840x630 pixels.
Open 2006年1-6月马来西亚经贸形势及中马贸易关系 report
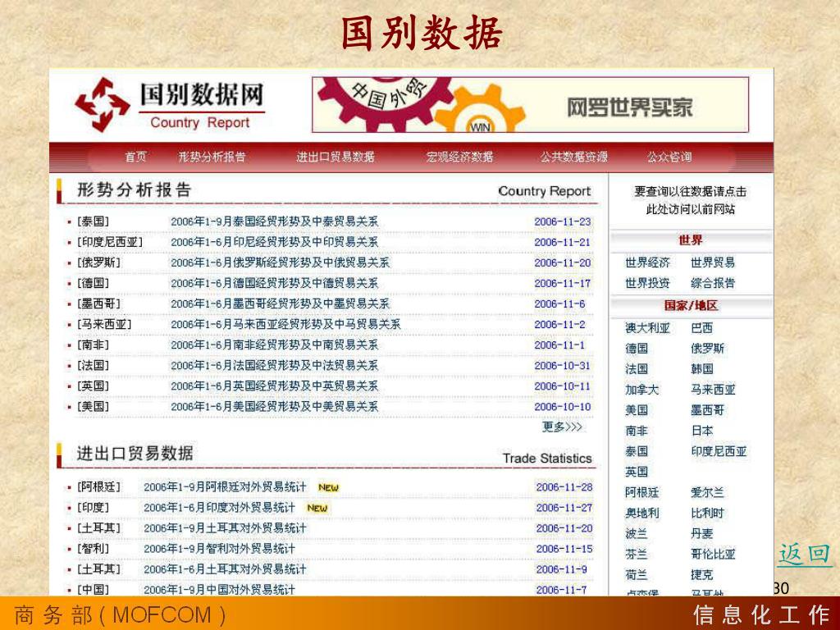point(285,324)
